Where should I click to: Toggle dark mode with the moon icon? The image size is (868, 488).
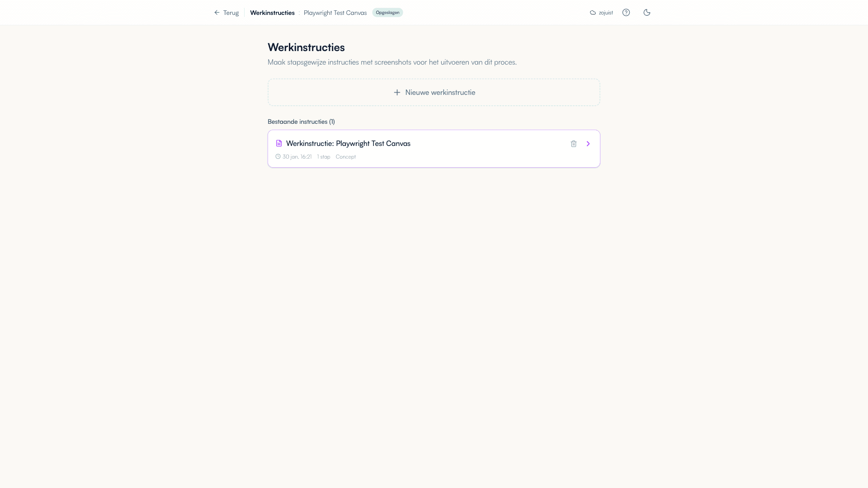click(646, 13)
